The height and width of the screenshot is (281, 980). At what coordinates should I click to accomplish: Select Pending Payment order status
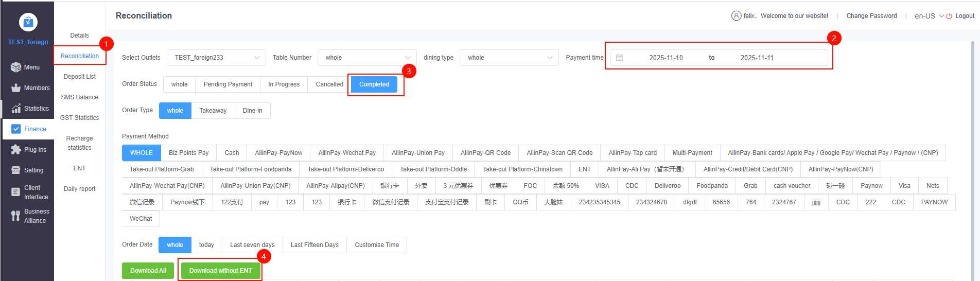click(227, 84)
